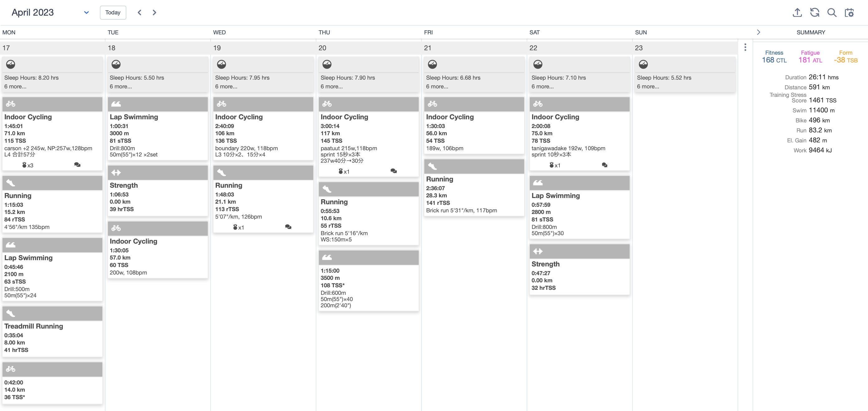This screenshot has height=411, width=868.
Task: Click the upload workout icon
Action: (x=797, y=12)
